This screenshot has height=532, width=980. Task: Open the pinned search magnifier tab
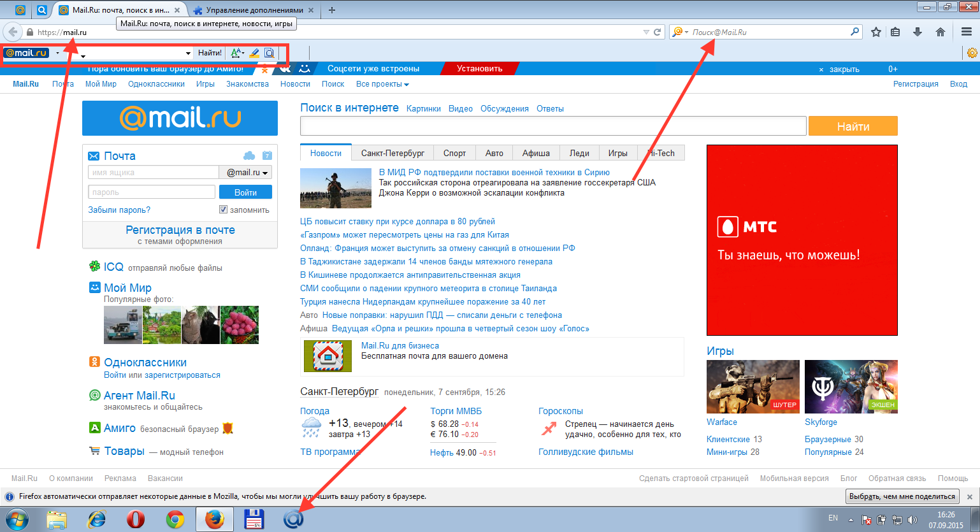click(x=41, y=10)
